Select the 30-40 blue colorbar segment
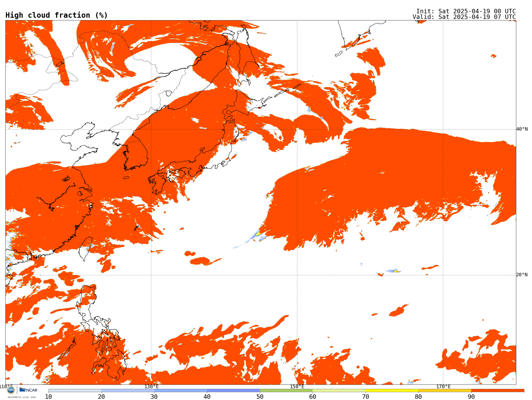This screenshot has height=400, width=532. coord(181,391)
